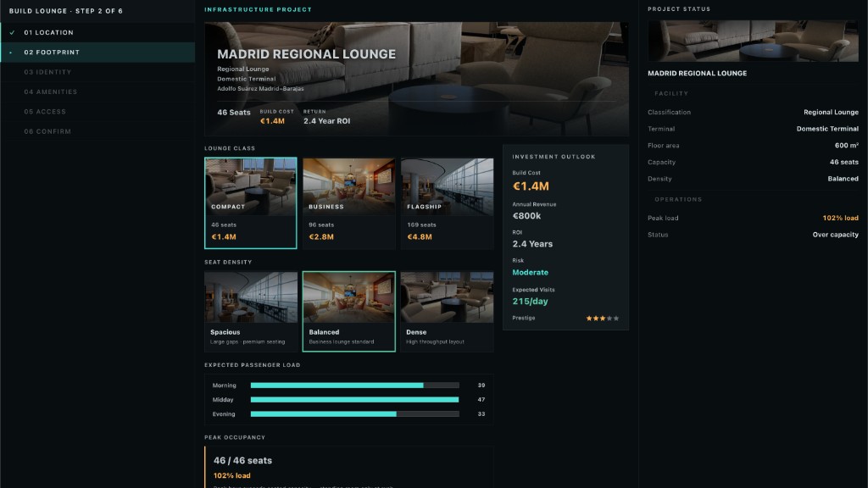This screenshot has width=868, height=488.
Task: Click the Regional Lounge classification value
Action: coord(831,113)
